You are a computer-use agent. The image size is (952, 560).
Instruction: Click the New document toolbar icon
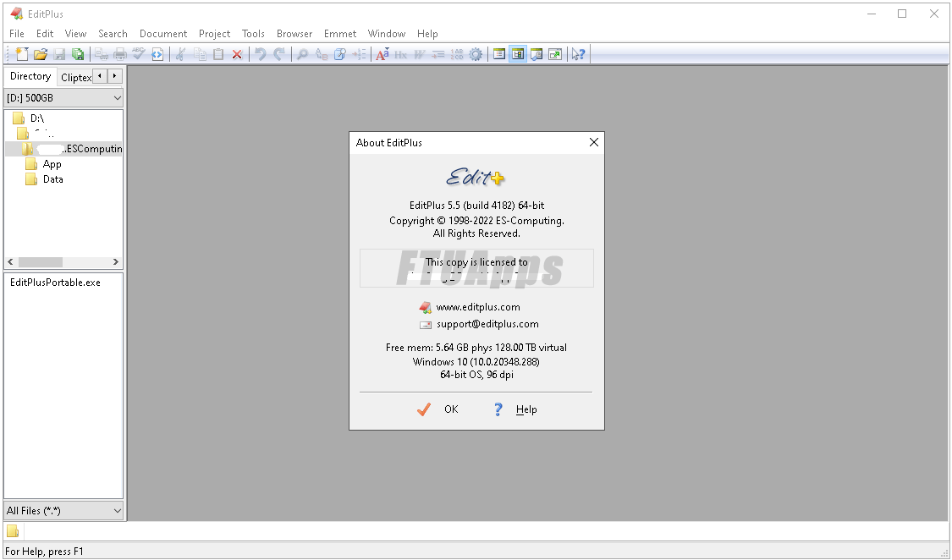pyautogui.click(x=22, y=54)
